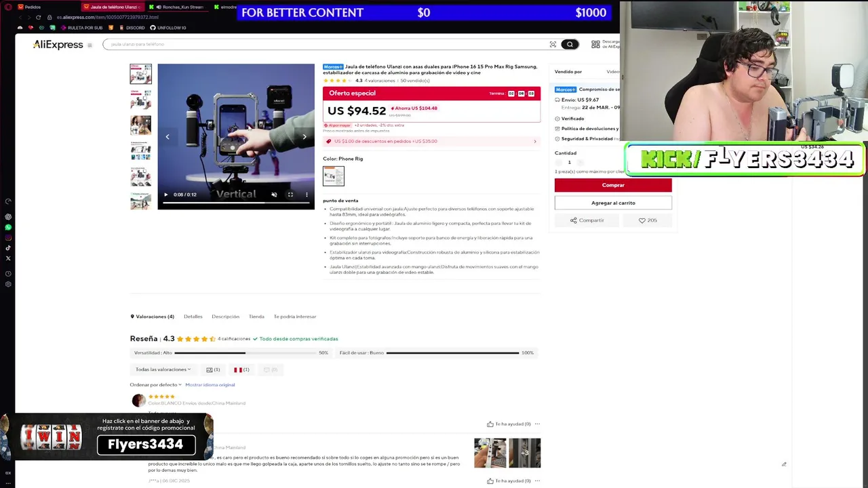Viewport: 868px width, 488px height.
Task: Expand the Ordenar por defecto dropdown
Action: (x=156, y=384)
